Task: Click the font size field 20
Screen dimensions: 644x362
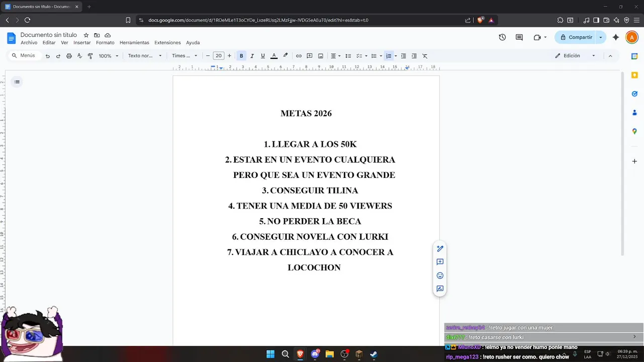Action: pos(219,56)
